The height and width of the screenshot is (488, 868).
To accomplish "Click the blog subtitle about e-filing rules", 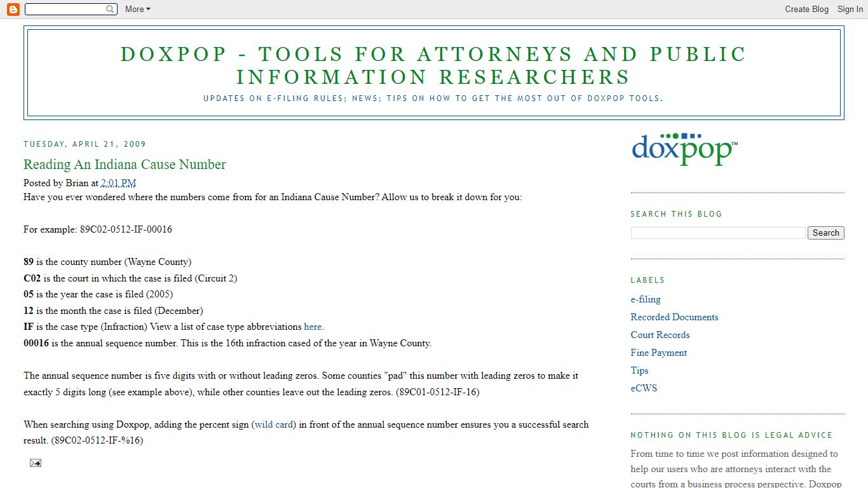I will [x=433, y=98].
